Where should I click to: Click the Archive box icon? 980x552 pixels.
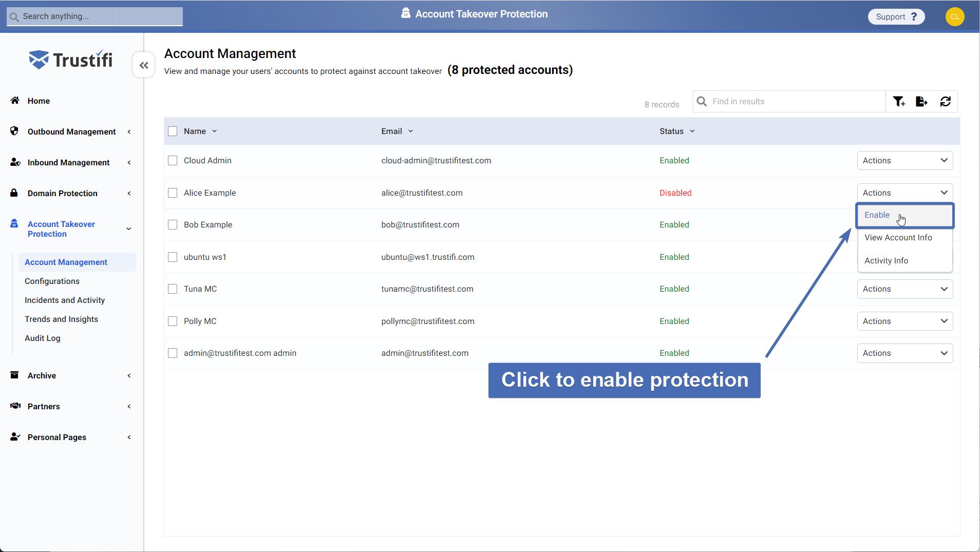14,375
